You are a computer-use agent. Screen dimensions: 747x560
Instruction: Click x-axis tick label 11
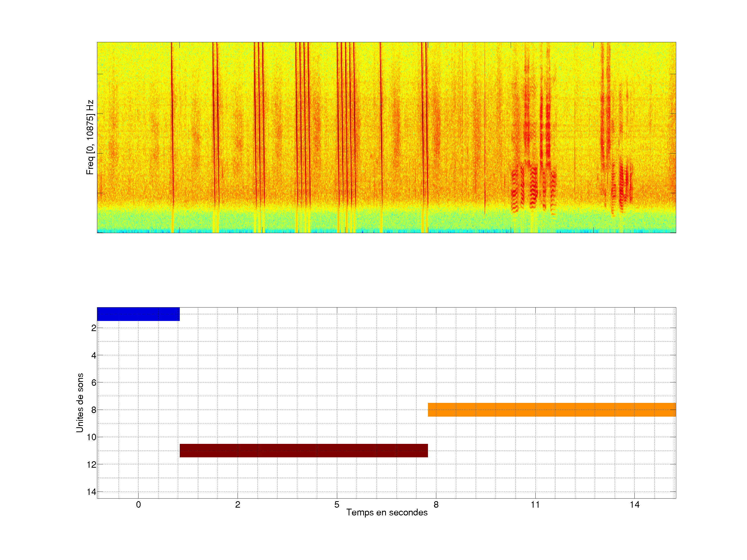(x=535, y=505)
